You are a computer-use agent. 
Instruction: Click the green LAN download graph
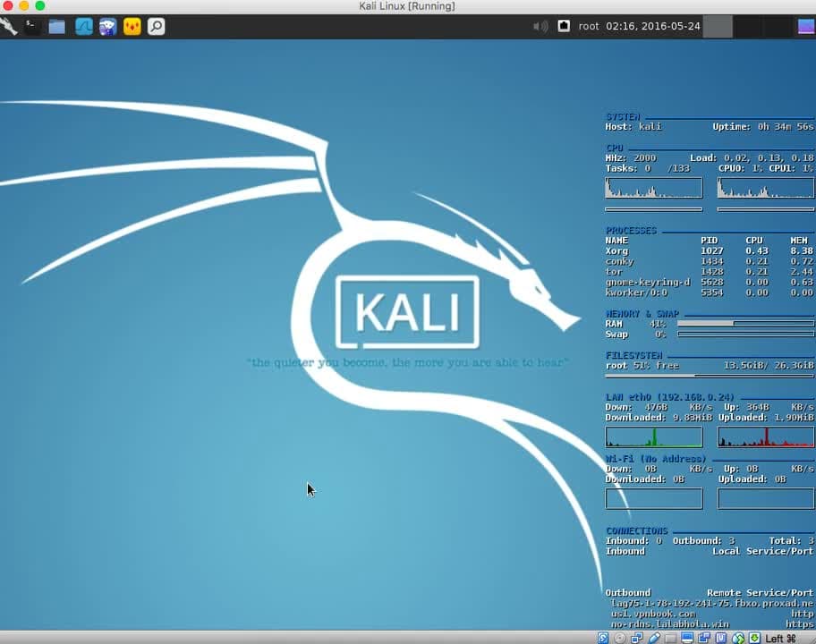tap(654, 437)
